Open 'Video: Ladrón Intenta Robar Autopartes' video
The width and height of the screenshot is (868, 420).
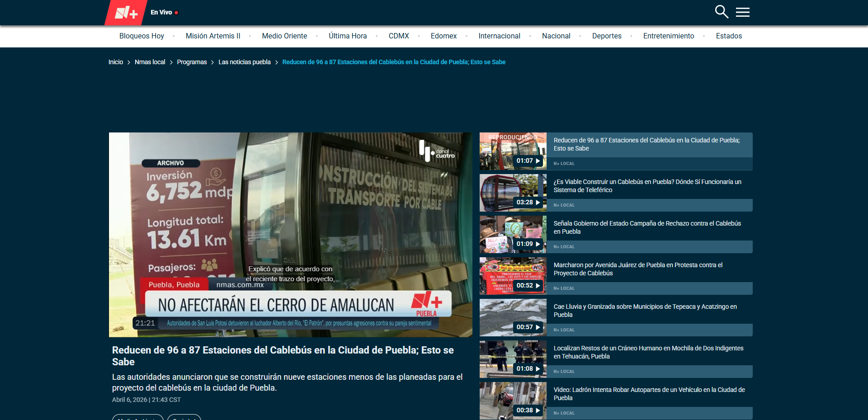[x=649, y=394]
